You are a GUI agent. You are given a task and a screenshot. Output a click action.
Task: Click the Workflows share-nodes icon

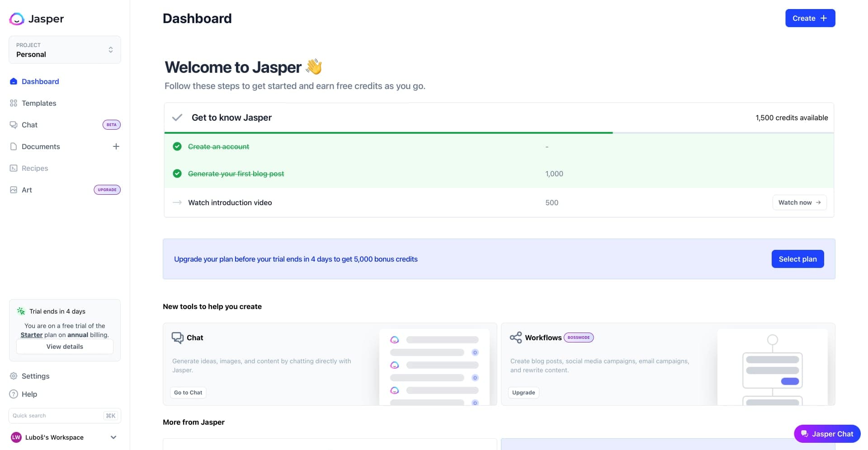click(x=516, y=337)
